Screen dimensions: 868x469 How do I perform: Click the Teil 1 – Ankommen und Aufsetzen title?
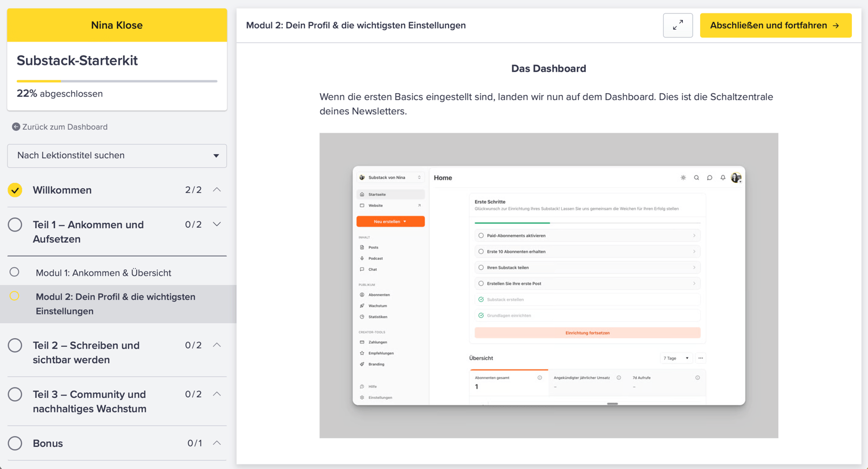[89, 232]
